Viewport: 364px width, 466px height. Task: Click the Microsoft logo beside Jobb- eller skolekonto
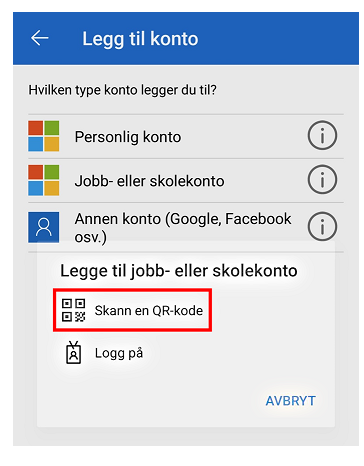44,180
